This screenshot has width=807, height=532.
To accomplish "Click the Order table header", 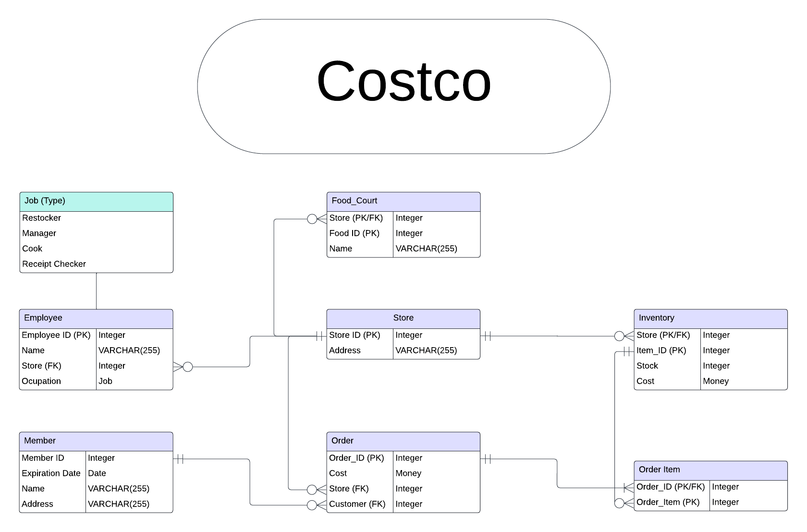I will 403,442.
